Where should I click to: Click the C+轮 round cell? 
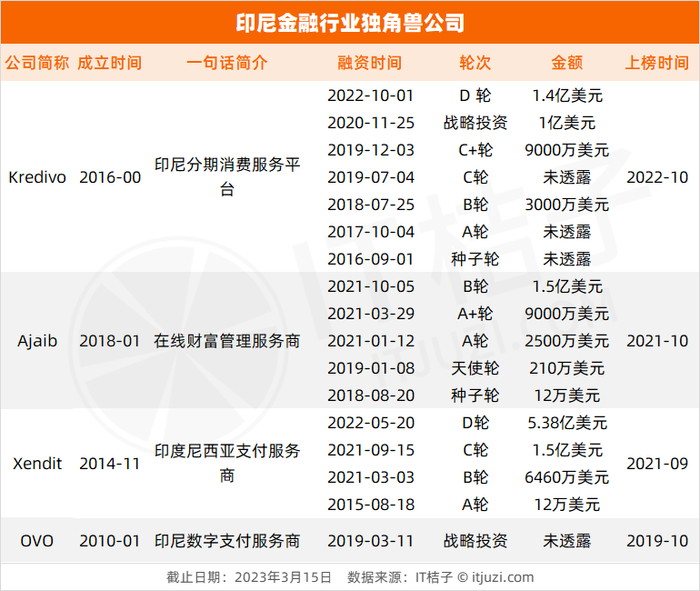(475, 150)
